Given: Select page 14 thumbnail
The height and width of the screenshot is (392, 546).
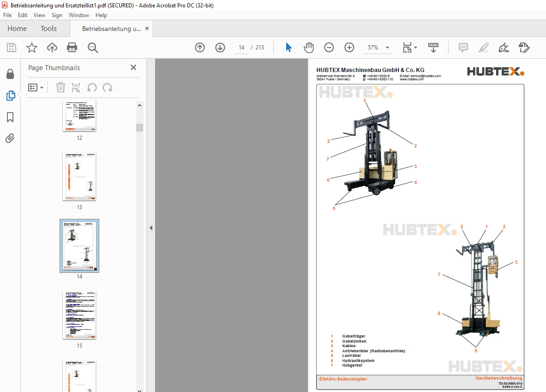Looking at the screenshot, I should [x=79, y=246].
